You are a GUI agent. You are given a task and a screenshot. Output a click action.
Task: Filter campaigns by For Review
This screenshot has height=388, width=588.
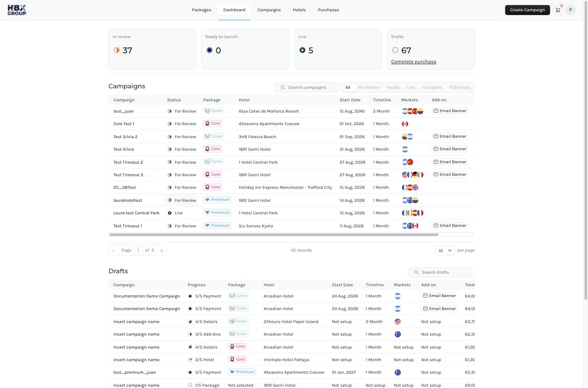pyautogui.click(x=369, y=87)
